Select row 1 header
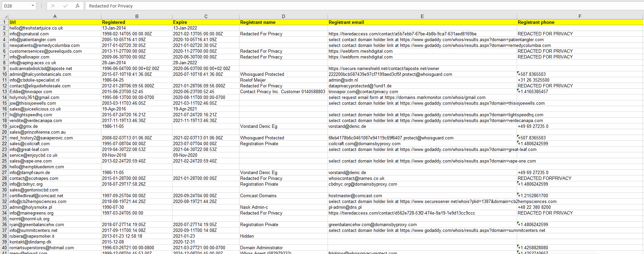 pos(4,22)
